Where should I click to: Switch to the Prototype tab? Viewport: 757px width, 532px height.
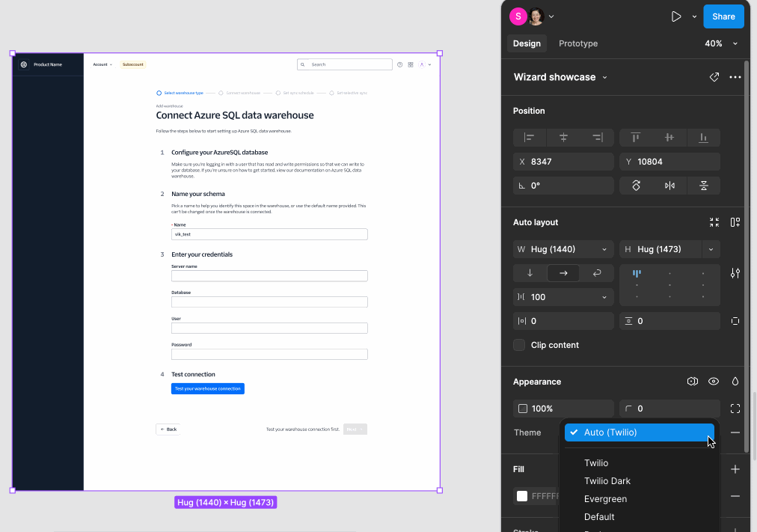(x=577, y=43)
